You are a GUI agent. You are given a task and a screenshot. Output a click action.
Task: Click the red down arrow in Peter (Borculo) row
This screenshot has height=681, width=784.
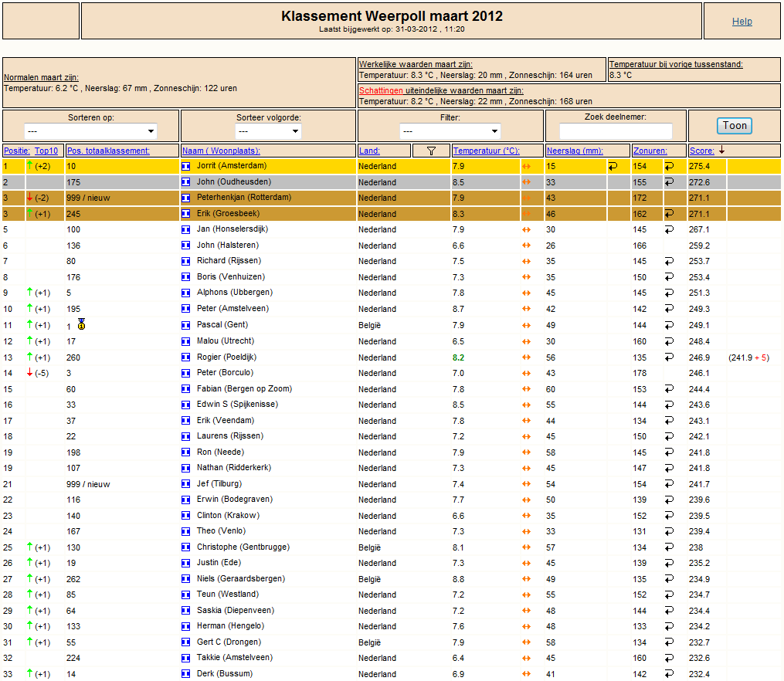29,372
